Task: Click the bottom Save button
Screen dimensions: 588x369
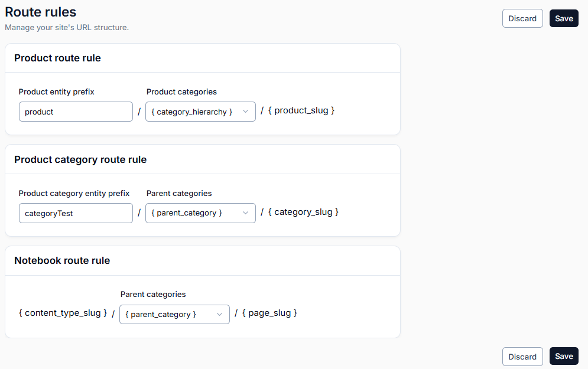Action: tap(564, 356)
